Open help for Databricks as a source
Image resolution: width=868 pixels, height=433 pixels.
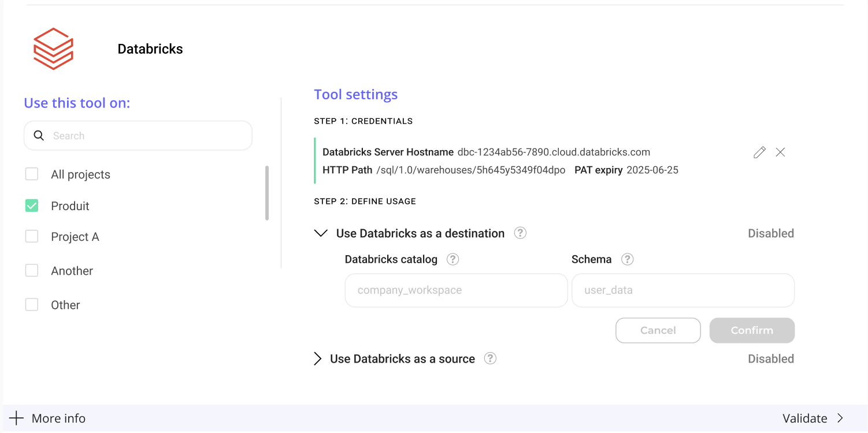[490, 359]
